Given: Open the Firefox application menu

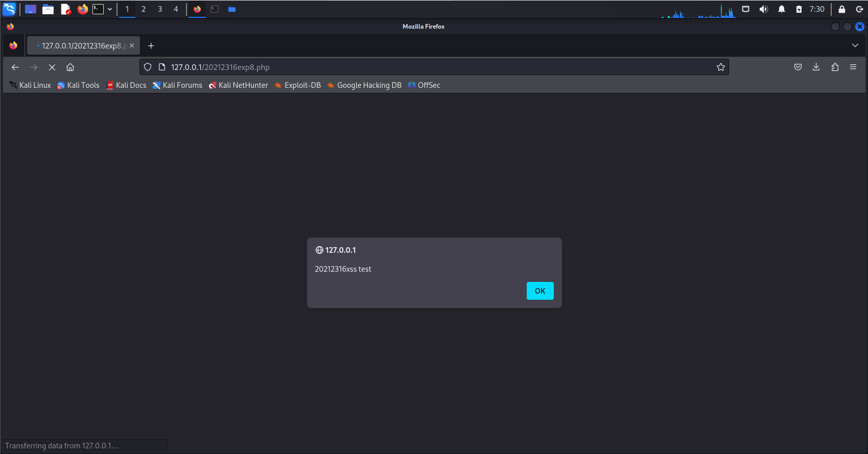Looking at the screenshot, I should (853, 67).
